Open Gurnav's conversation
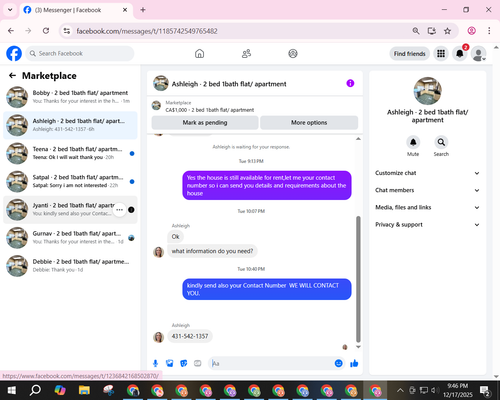This screenshot has height=400, width=500. tap(70, 238)
